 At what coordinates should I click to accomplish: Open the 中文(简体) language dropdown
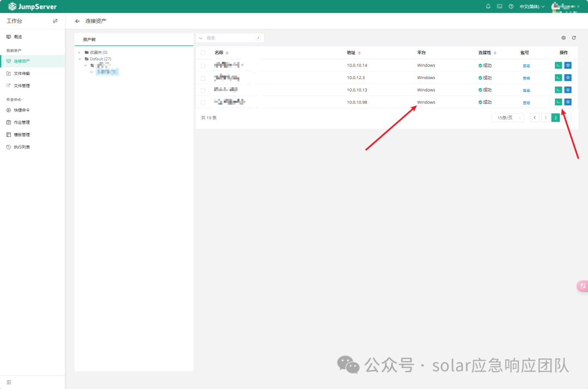coord(531,7)
